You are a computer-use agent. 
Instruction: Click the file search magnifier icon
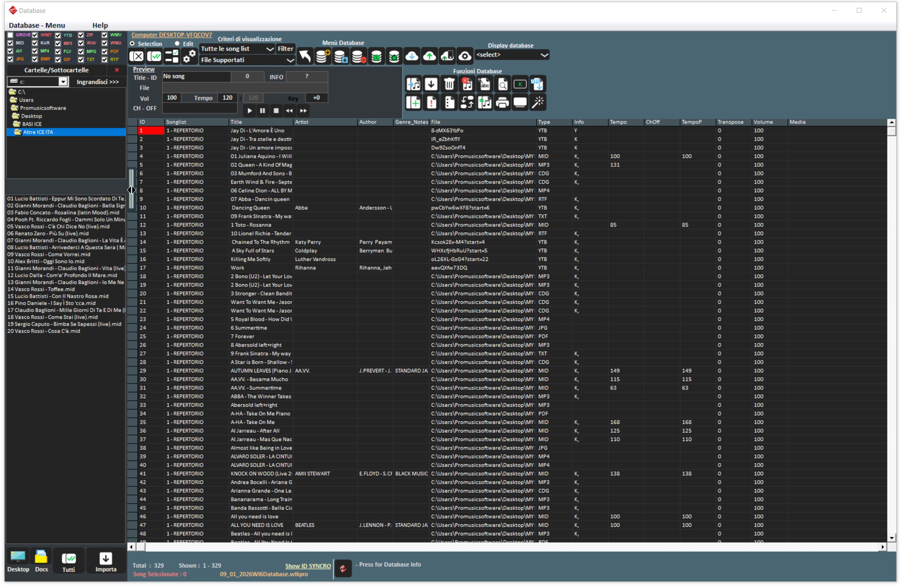(x=503, y=84)
